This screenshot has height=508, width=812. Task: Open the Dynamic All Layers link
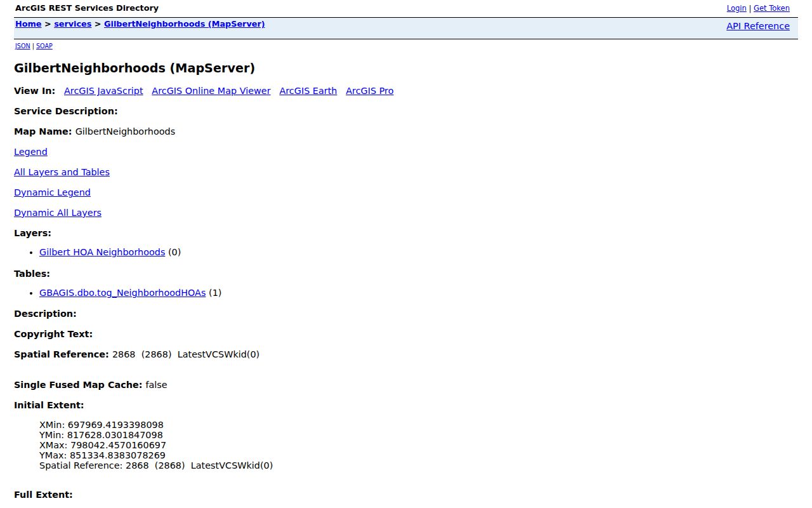[58, 213]
